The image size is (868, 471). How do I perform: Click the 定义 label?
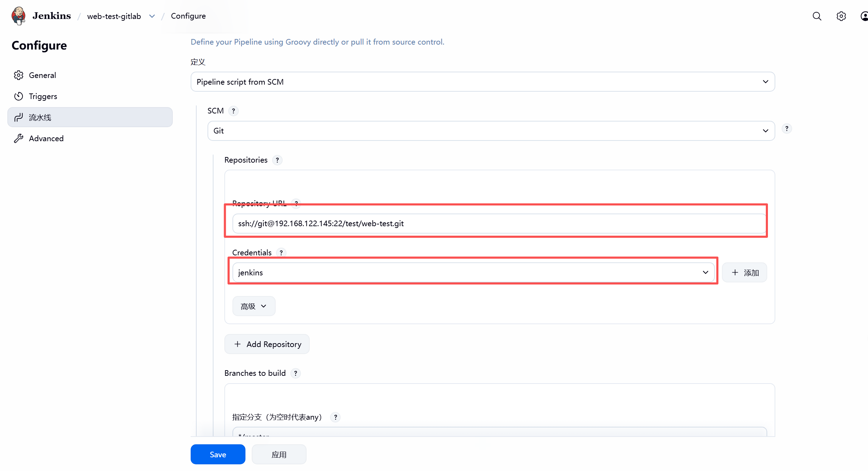pos(198,62)
